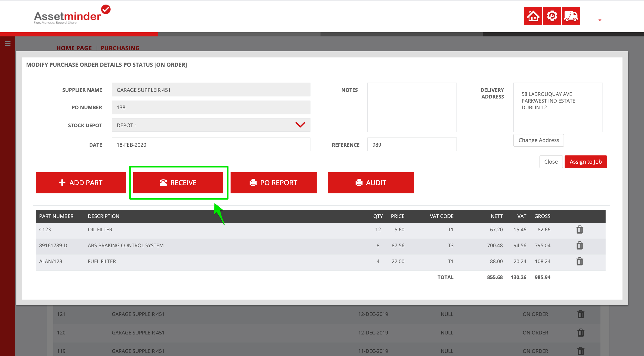The image size is (644, 356).
Task: Select part number ALAN/123
Action: pos(50,261)
